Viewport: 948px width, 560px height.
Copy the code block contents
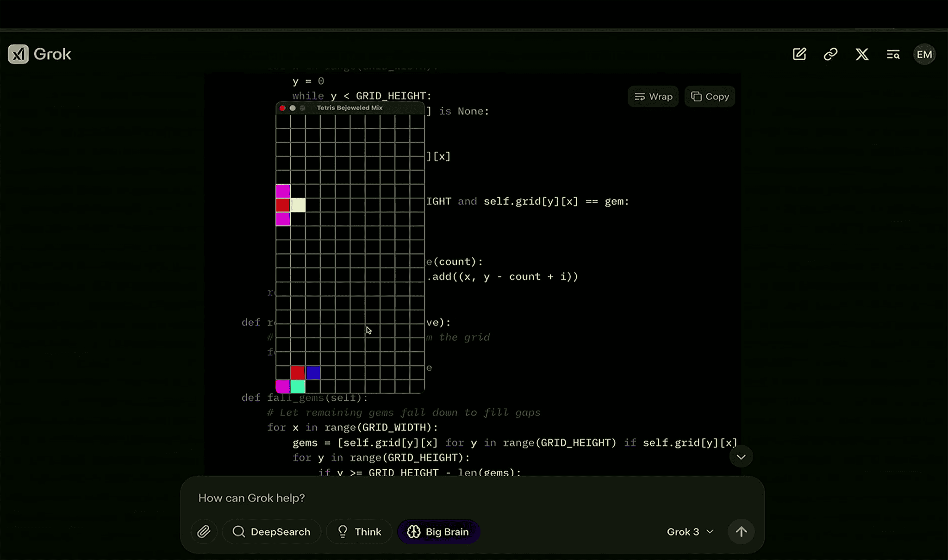(x=710, y=97)
